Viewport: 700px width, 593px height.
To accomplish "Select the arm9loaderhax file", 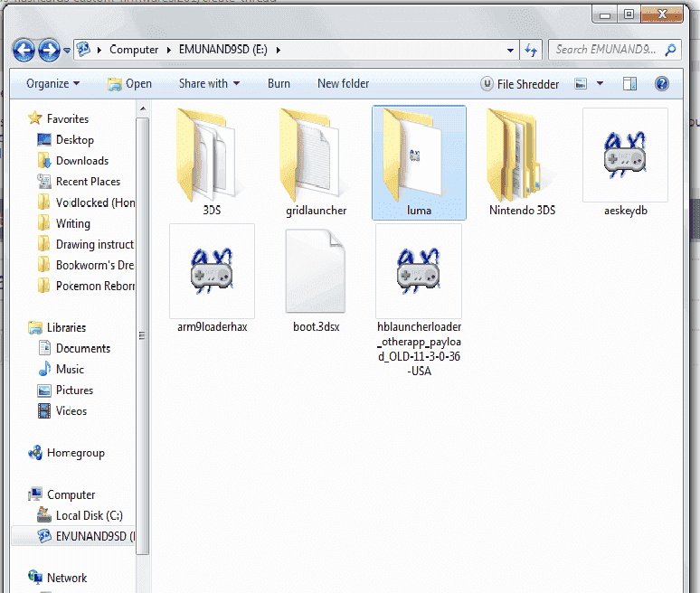I will pyautogui.click(x=212, y=279).
